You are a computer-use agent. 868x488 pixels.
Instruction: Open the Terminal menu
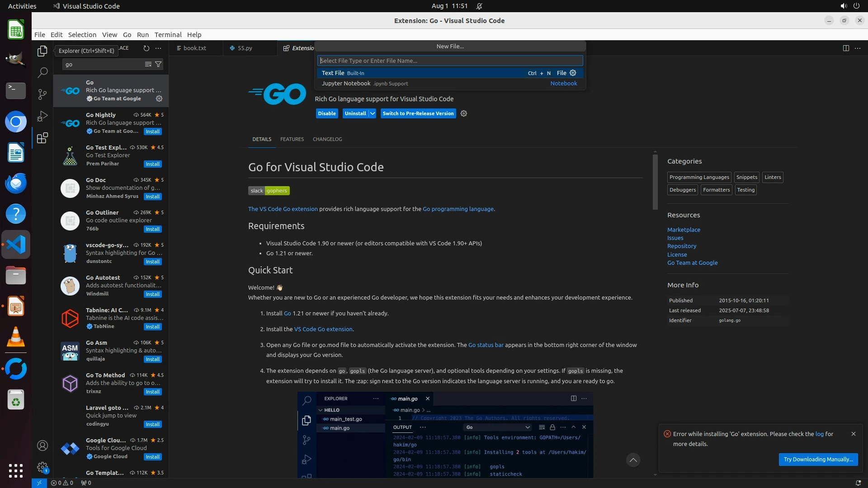tap(168, 34)
